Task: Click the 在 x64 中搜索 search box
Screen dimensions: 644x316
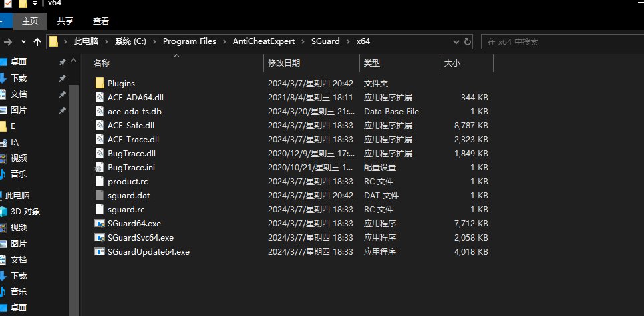Action: [562, 41]
